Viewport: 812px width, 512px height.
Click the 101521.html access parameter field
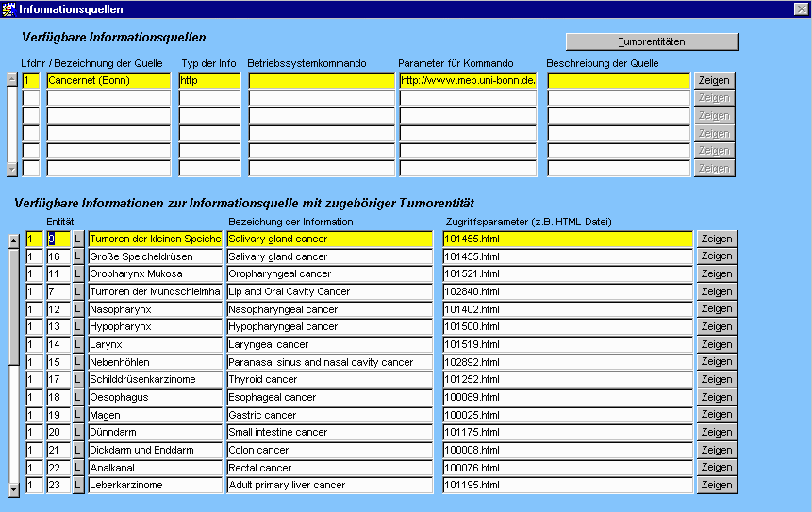point(568,274)
